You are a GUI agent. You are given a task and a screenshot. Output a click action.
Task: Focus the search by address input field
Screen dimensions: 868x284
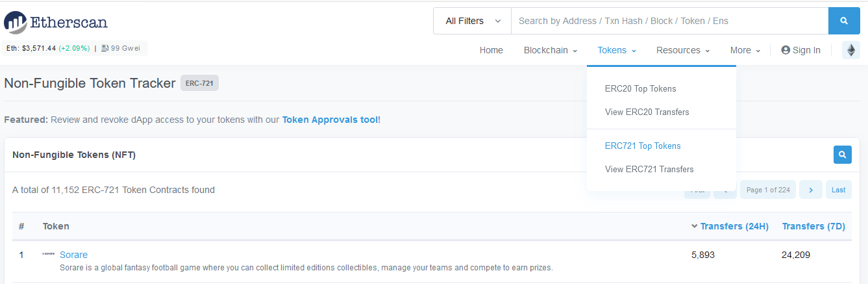(669, 21)
